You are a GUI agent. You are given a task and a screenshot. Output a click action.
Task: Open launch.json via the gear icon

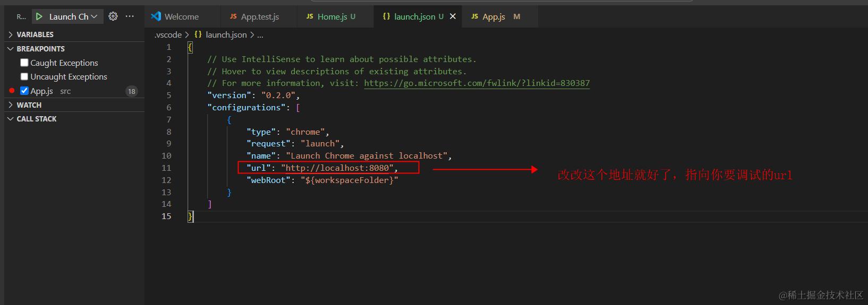pyautogui.click(x=113, y=16)
